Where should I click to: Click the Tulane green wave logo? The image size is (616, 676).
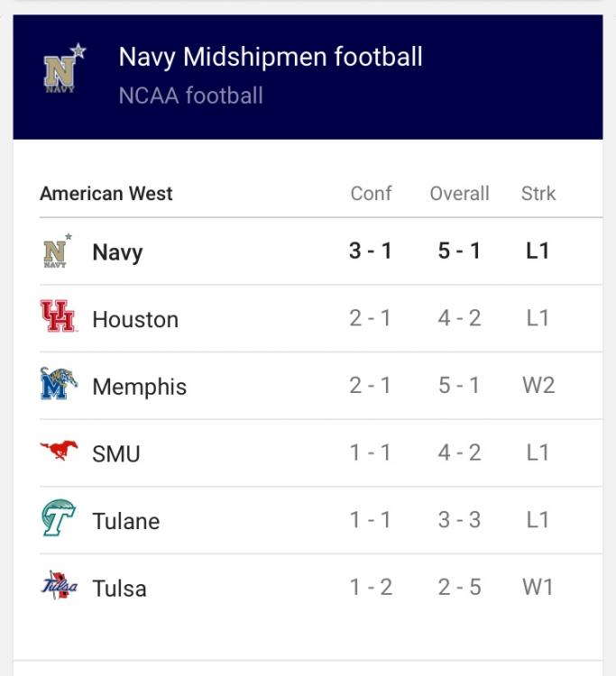click(x=59, y=517)
